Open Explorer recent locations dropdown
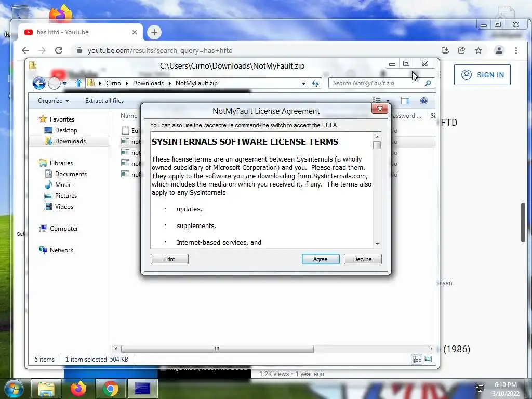Viewport: 532px width, 399px height. pyautogui.click(x=64, y=83)
